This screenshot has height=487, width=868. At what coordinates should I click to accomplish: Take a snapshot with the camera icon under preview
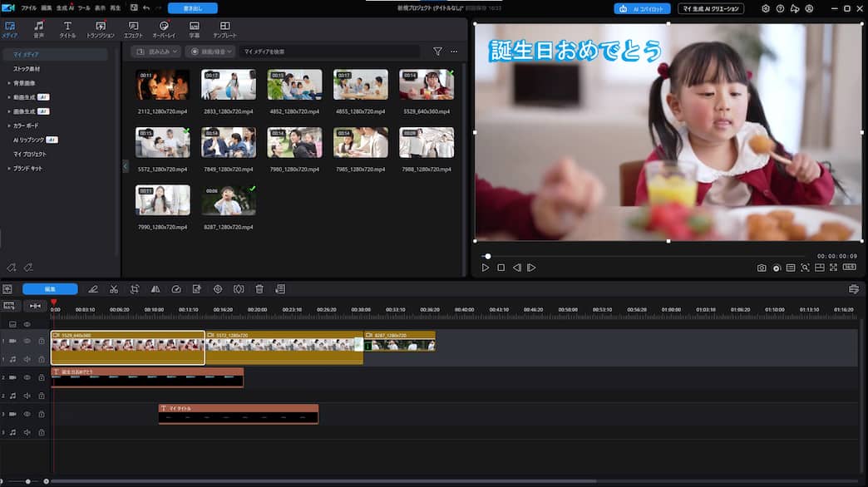coord(762,267)
